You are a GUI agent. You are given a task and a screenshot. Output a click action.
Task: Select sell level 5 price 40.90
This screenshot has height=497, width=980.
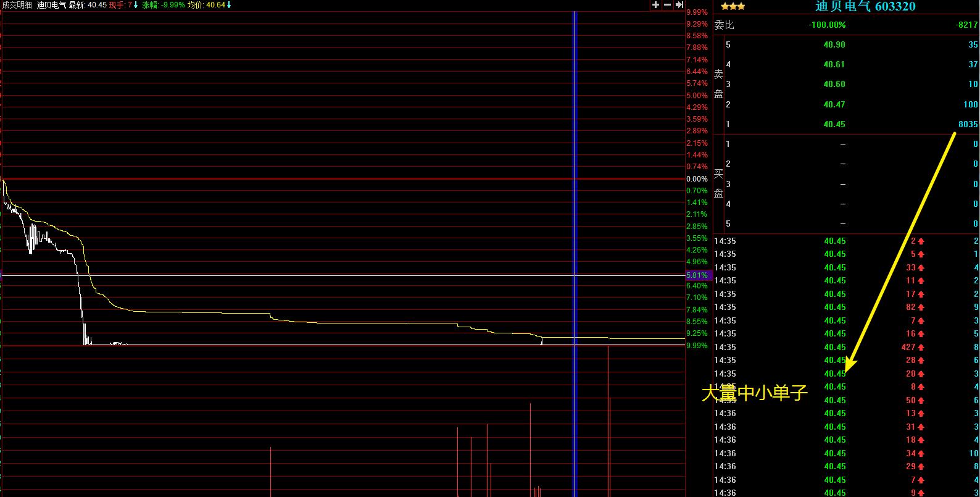pyautogui.click(x=834, y=45)
